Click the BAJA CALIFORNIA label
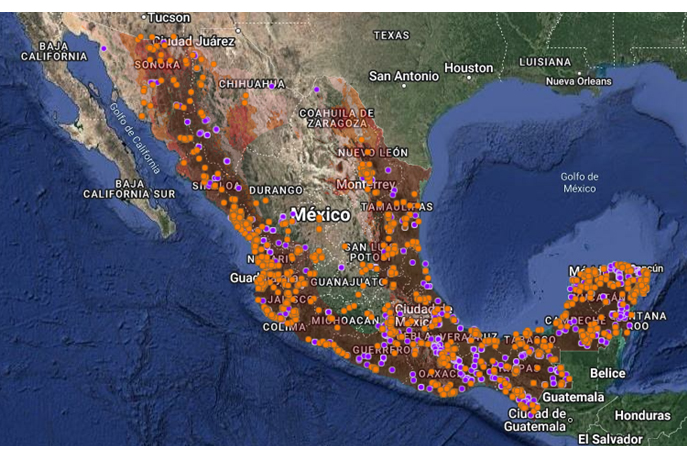687x458 pixels. (54, 52)
